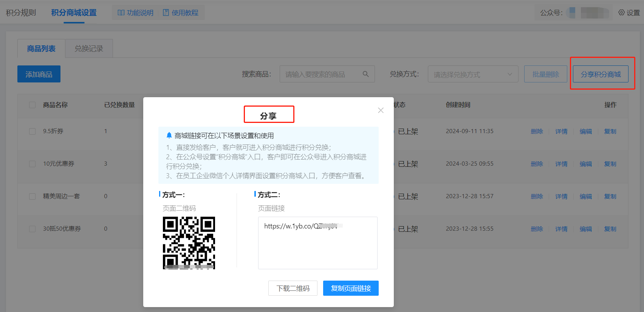Copy the 9.5折券 item
644x312 pixels.
(610, 131)
